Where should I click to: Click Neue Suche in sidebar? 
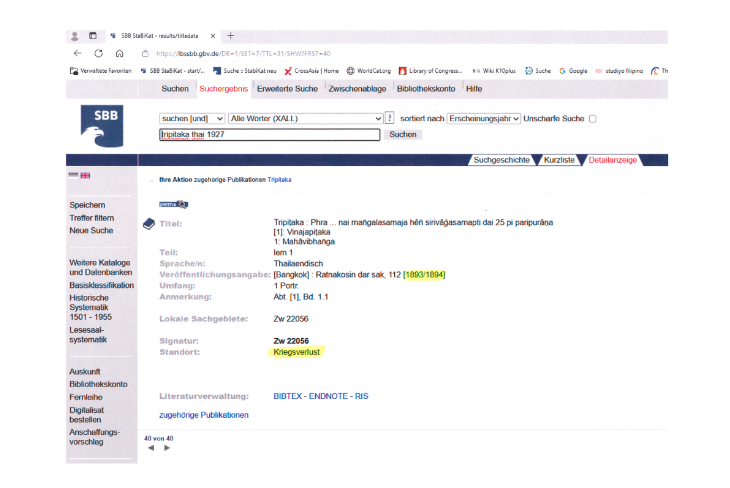[91, 230]
